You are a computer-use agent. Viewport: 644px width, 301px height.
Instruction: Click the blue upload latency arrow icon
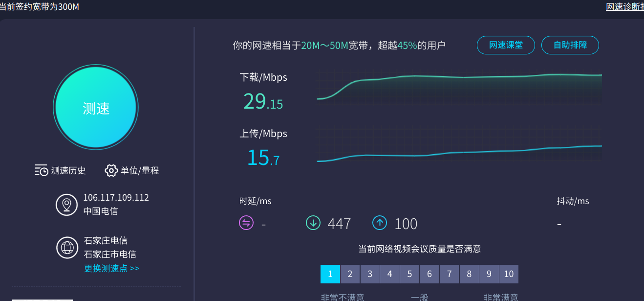pos(380,223)
